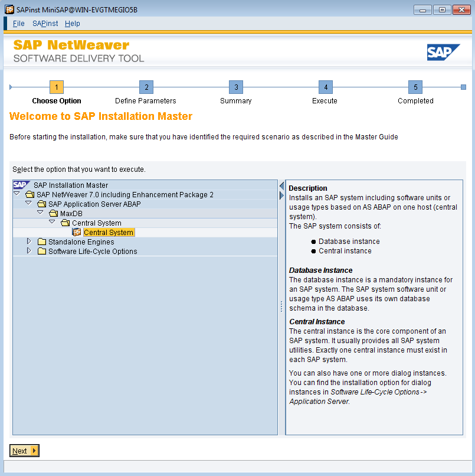Click the MaxDB folder icon
Viewport: 475px width, 476px height.
[53, 213]
